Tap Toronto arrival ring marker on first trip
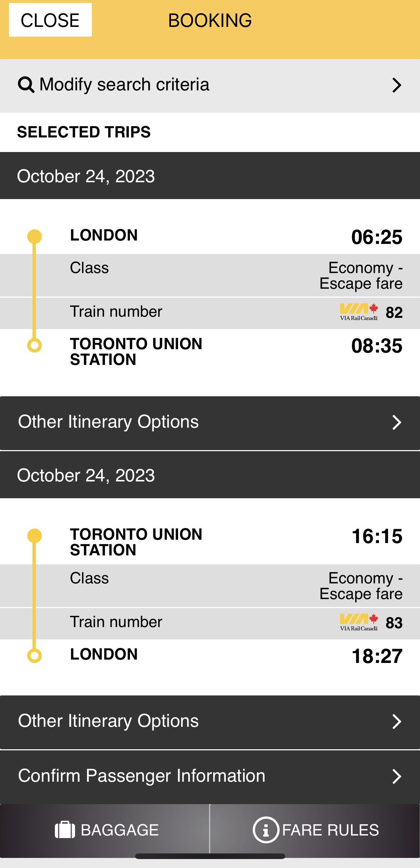This screenshot has height=868, width=420. [34, 345]
